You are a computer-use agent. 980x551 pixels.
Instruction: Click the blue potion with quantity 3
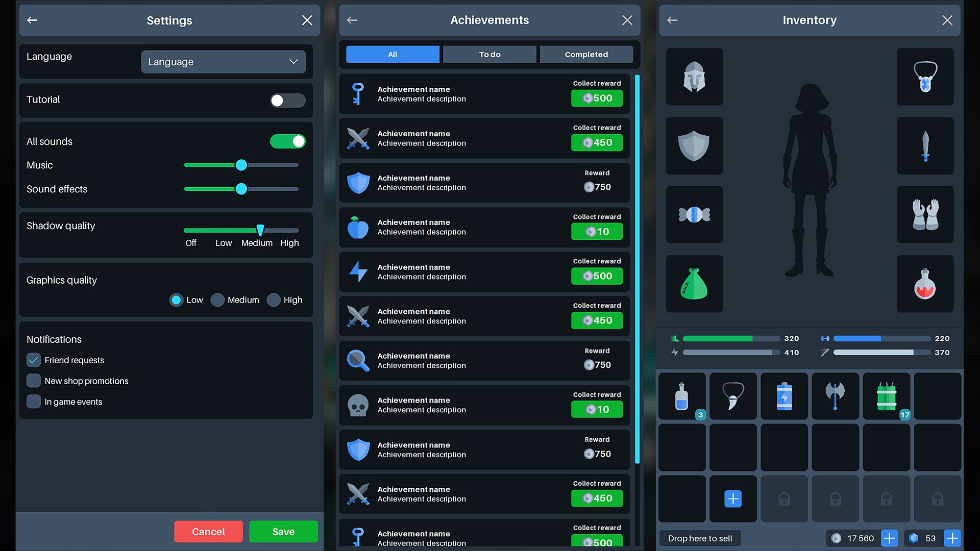(682, 396)
